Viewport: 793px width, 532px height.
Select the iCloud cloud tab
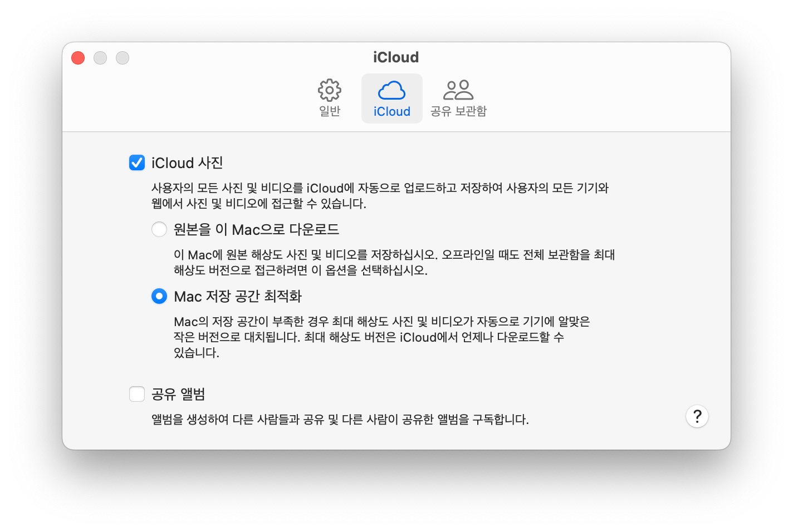[x=392, y=98]
